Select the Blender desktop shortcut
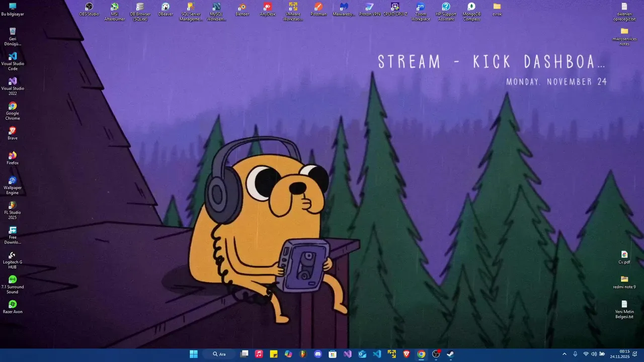This screenshot has height=362, width=644. point(242,10)
